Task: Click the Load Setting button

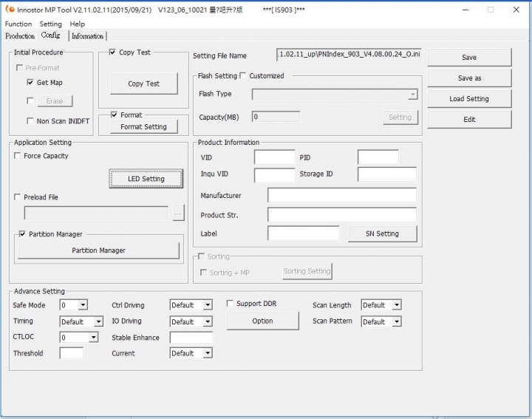Action: click(469, 99)
